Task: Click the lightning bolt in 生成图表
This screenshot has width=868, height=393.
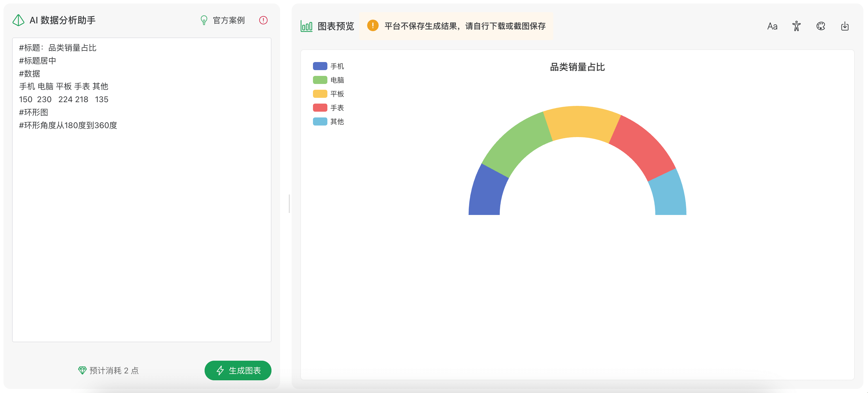Action: [220, 370]
